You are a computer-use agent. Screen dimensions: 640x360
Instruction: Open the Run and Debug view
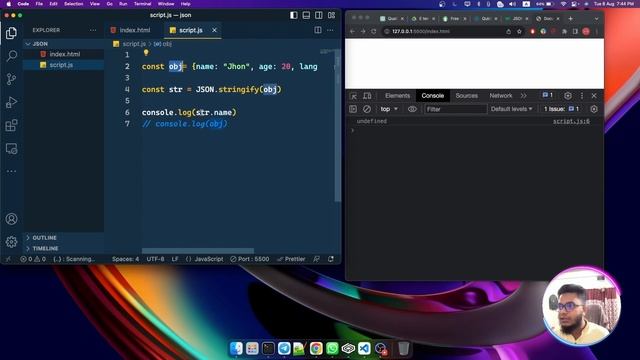point(11,102)
